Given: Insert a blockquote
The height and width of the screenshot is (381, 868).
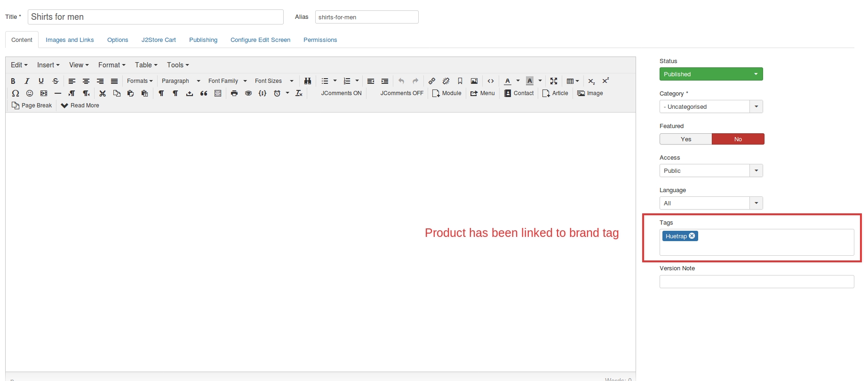Looking at the screenshot, I should [x=204, y=93].
